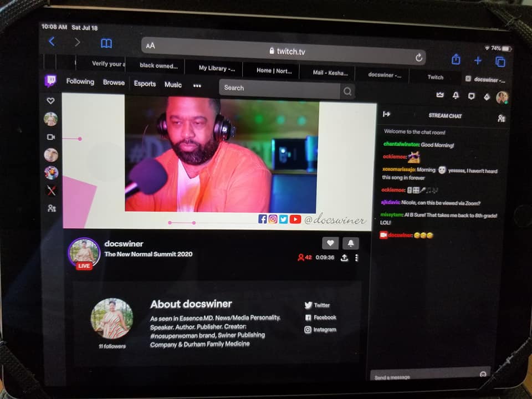The image size is (532, 399).
Task: Collapse the stream chat panel
Action: (387, 114)
